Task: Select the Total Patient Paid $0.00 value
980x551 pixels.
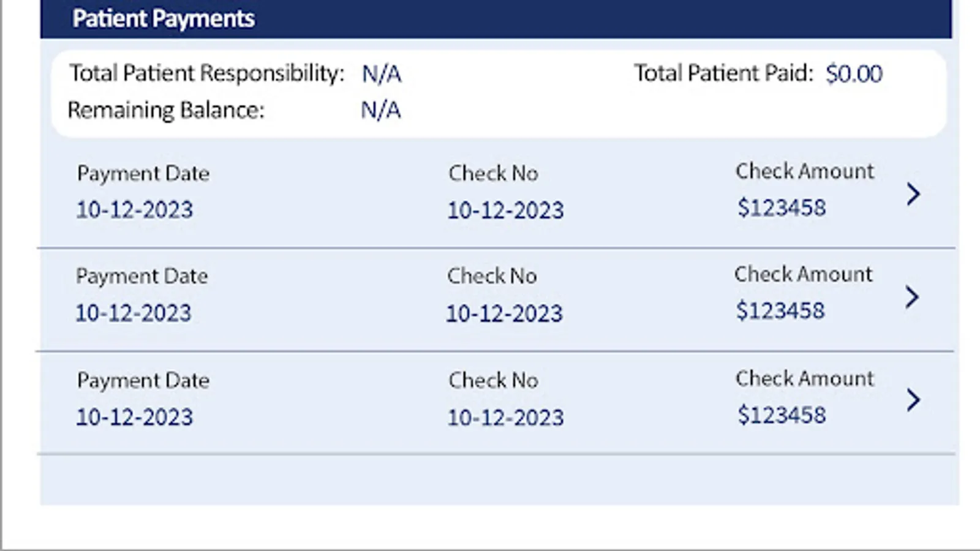Action: (854, 74)
